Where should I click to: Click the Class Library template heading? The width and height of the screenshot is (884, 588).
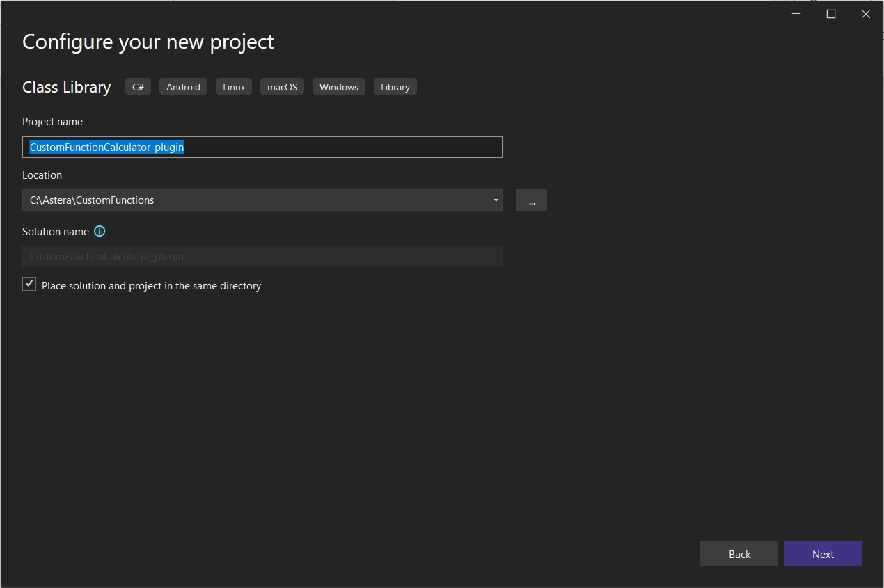point(67,87)
